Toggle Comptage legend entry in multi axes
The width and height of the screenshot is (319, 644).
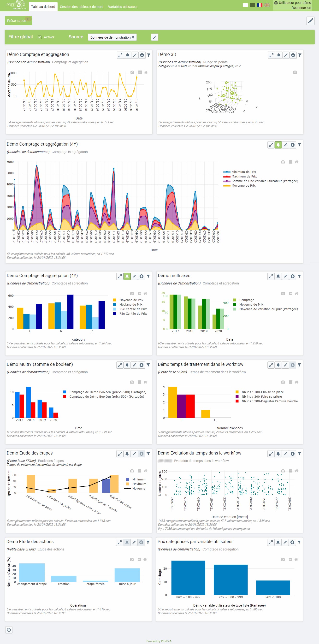[243, 300]
